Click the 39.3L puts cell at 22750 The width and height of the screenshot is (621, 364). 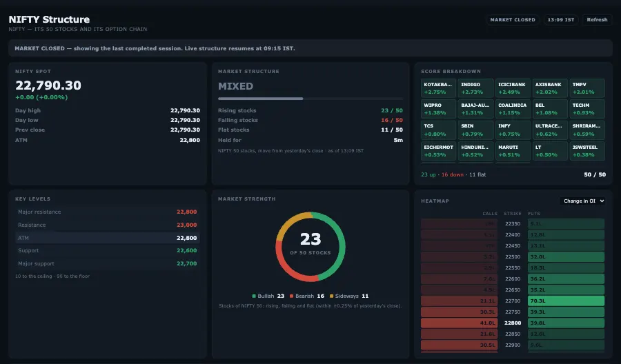[x=566, y=312]
